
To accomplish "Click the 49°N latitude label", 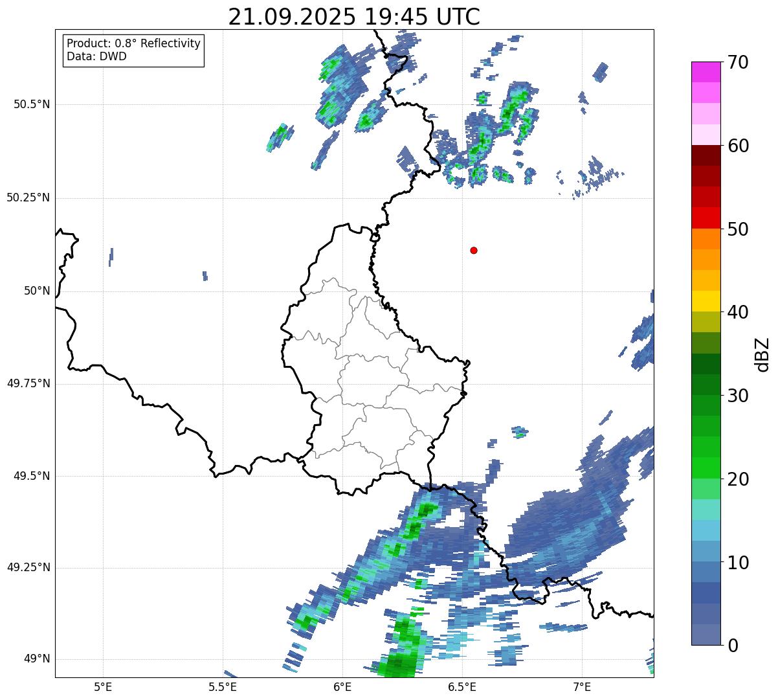I will [x=37, y=659].
